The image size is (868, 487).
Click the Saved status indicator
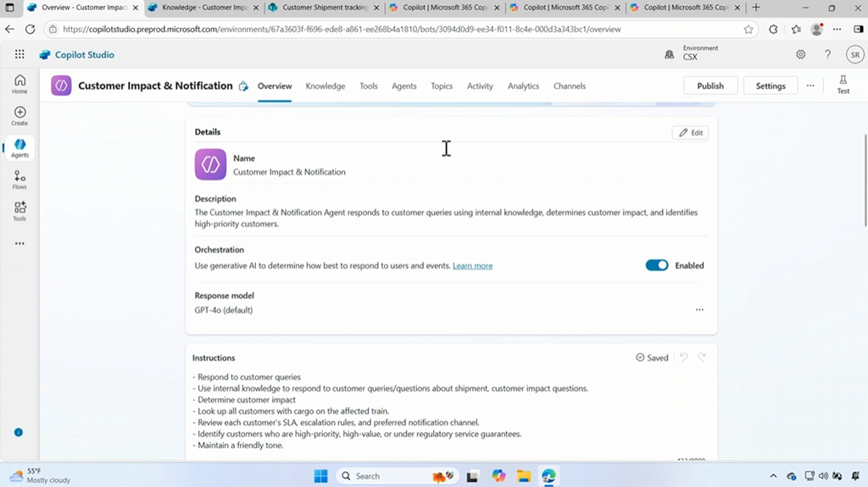pos(652,357)
